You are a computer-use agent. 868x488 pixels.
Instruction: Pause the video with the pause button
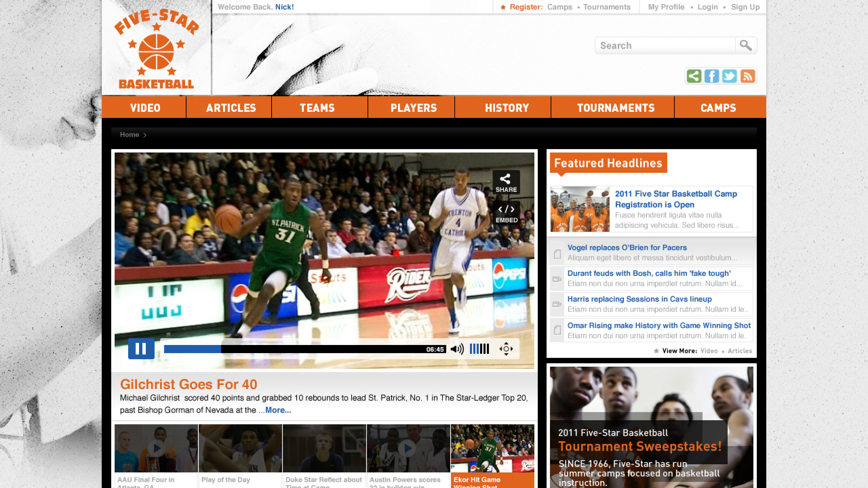[141, 348]
